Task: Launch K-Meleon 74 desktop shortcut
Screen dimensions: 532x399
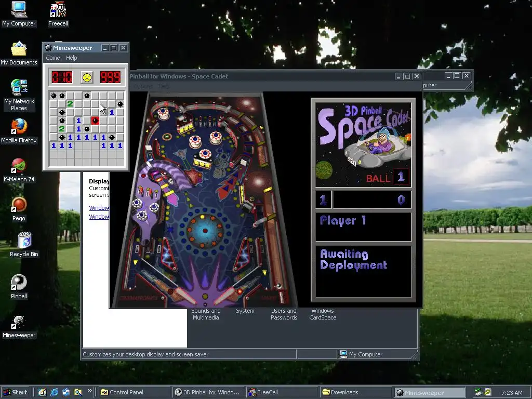Action: [19, 170]
